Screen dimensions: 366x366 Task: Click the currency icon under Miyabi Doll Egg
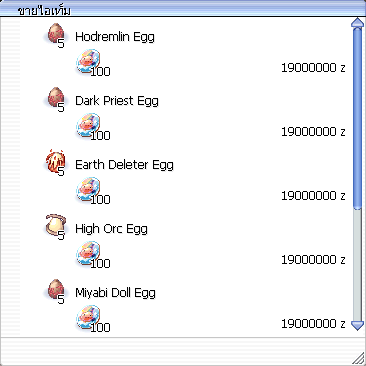tap(88, 318)
